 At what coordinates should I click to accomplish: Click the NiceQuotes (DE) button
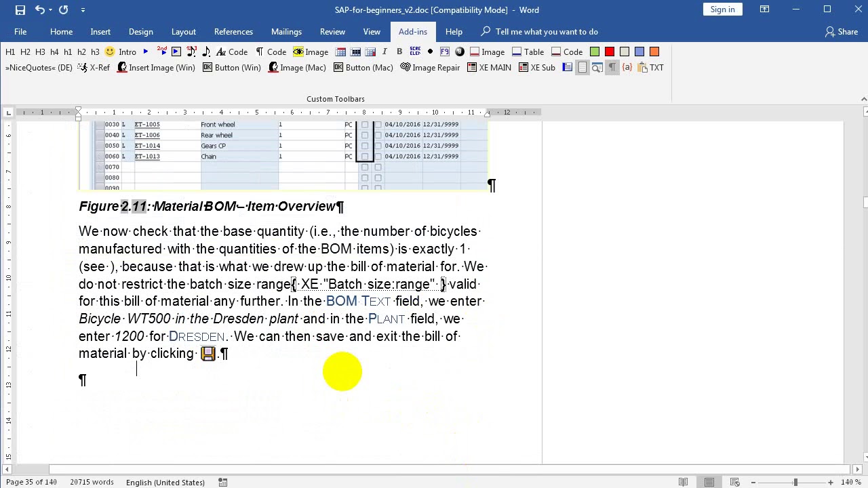pyautogui.click(x=39, y=68)
